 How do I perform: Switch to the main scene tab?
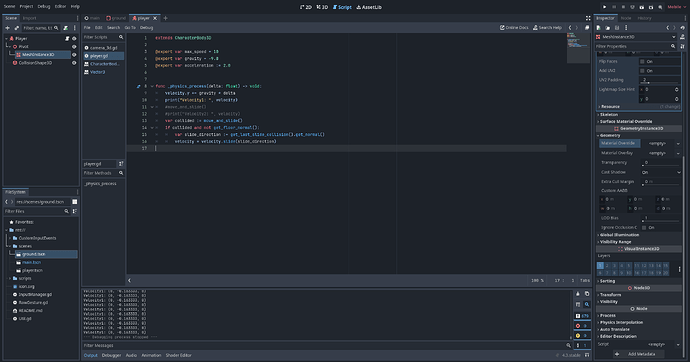click(x=92, y=18)
